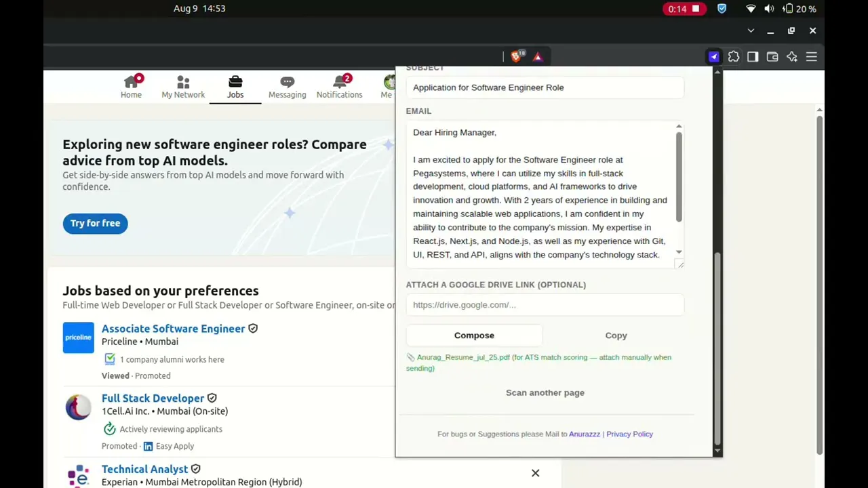This screenshot has width=868, height=488.
Task: Click the Priceline company logo
Action: point(78,338)
